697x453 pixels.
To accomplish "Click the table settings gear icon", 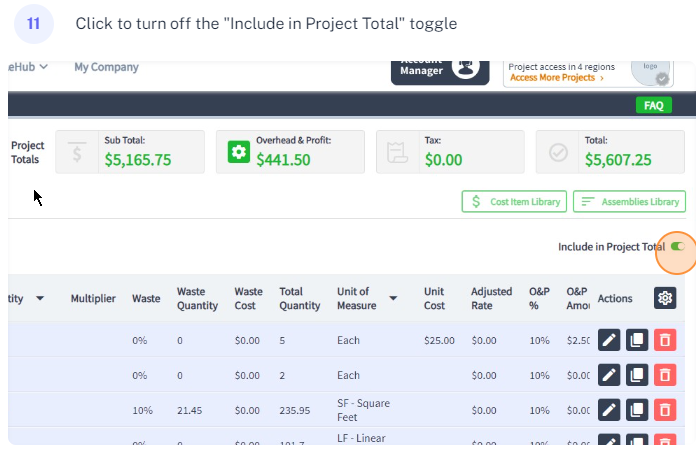I will [664, 298].
